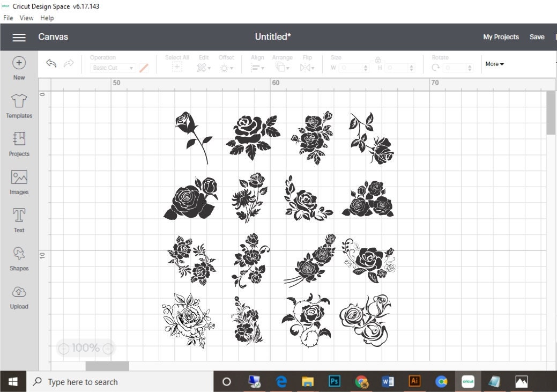Click the operation color swatch
The width and height of the screenshot is (557, 392).
tap(144, 68)
